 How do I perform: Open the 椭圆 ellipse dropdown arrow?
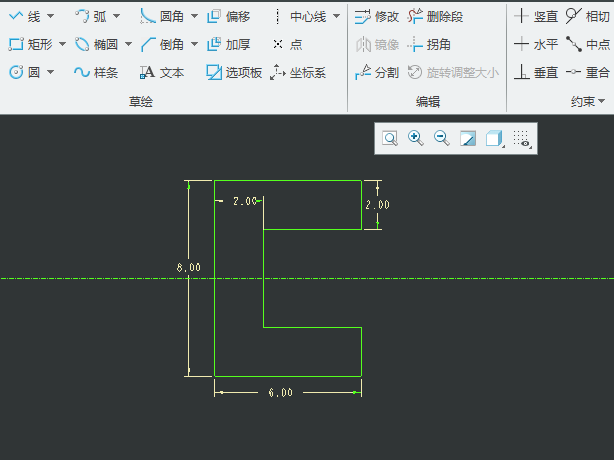(x=128, y=44)
